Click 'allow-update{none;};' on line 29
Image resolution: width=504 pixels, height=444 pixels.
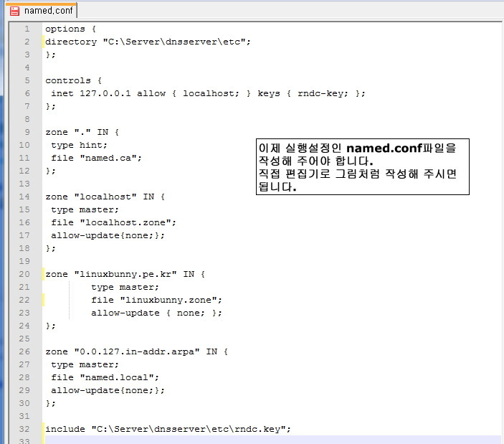coord(108,391)
